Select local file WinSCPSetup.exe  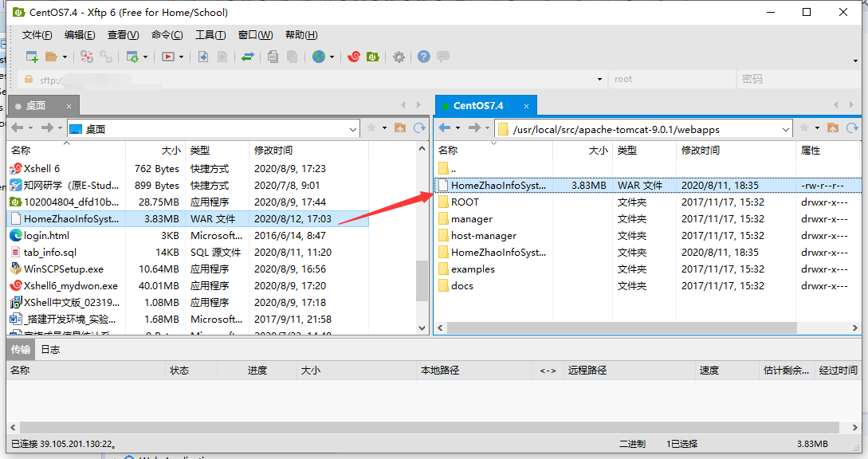click(187, 269)
